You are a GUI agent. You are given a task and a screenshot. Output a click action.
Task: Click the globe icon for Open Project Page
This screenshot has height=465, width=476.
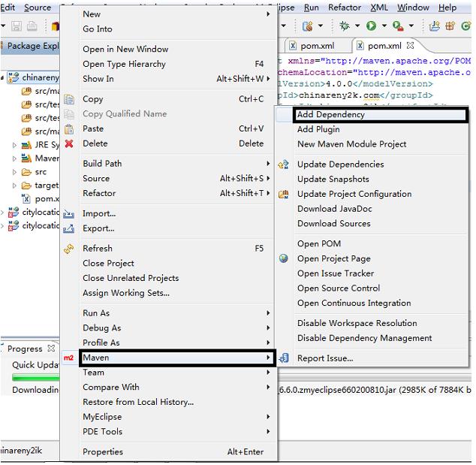284,258
